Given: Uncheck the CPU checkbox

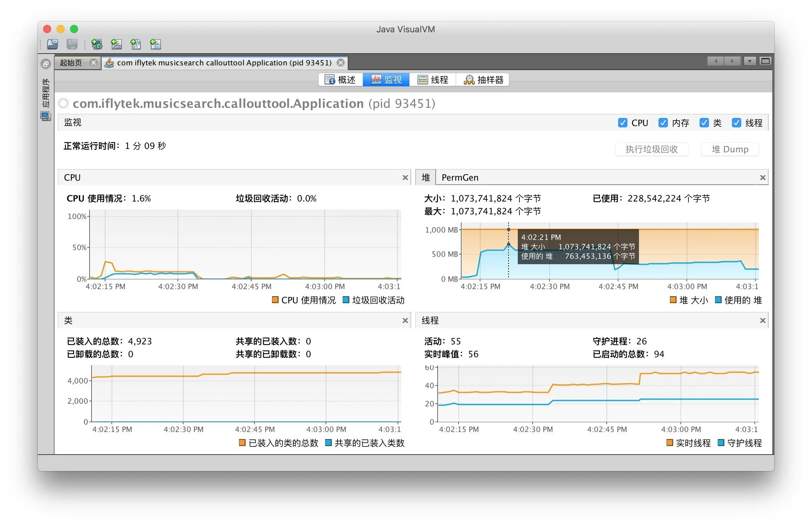Looking at the screenshot, I should click(x=622, y=123).
